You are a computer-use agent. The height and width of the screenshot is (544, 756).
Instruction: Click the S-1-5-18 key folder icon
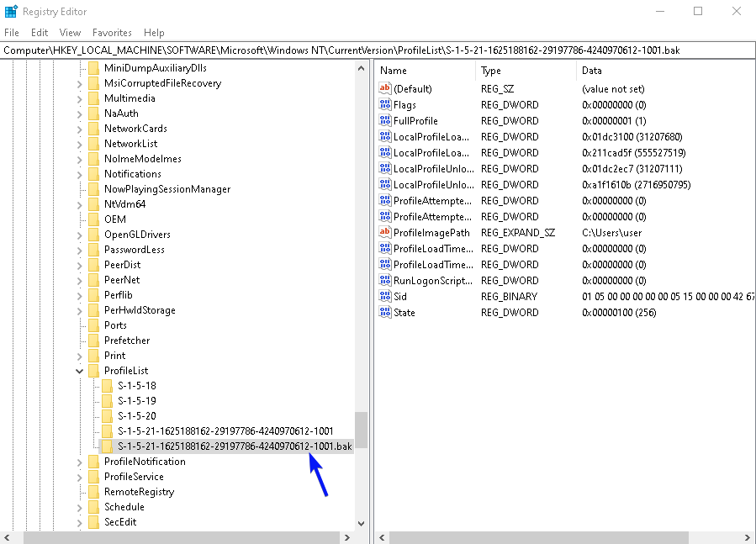pyautogui.click(x=107, y=386)
